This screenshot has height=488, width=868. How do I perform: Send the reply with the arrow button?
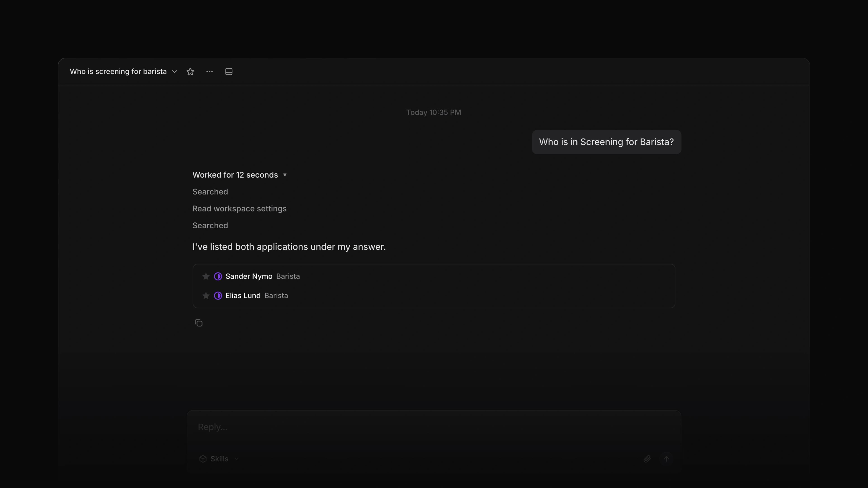[x=666, y=459]
